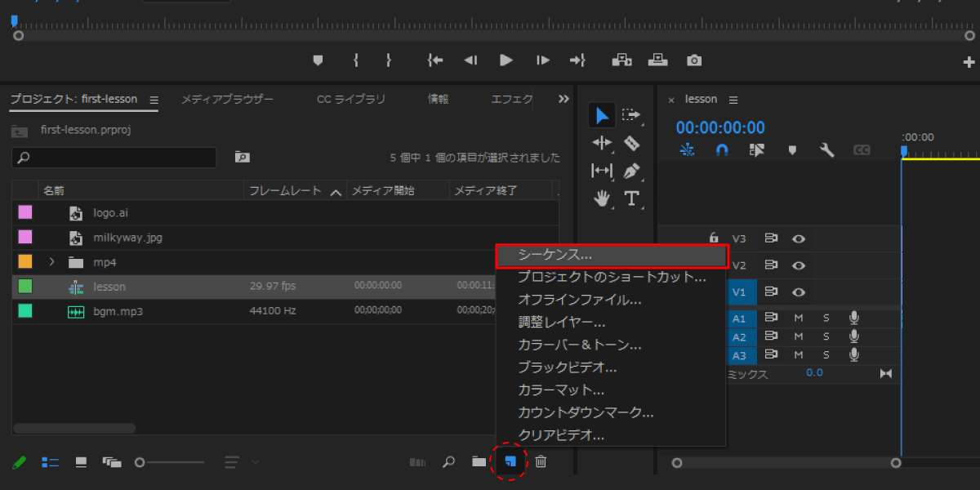Select the Razor tool
Image resolution: width=980 pixels, height=490 pixels.
[631, 143]
